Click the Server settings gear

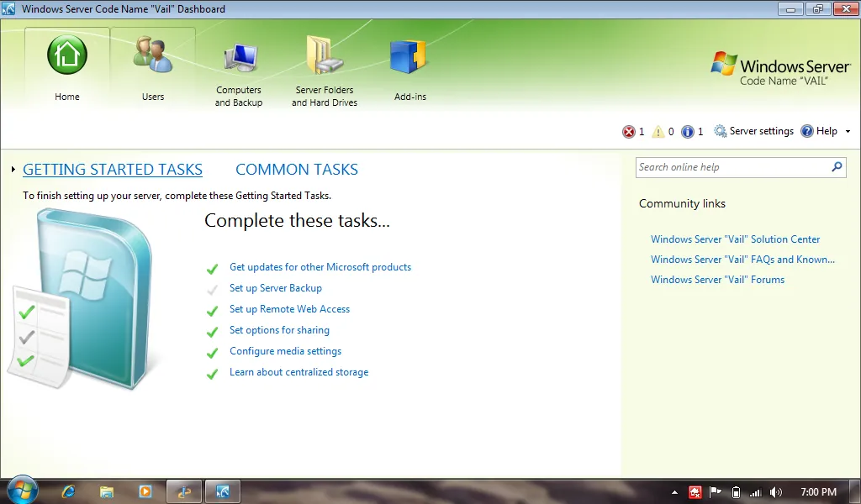[x=720, y=131]
